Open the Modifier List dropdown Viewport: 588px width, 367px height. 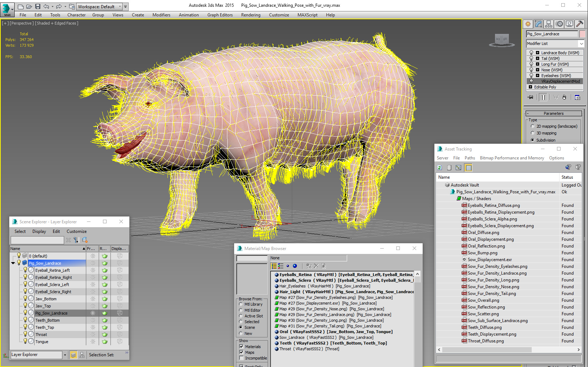(582, 44)
